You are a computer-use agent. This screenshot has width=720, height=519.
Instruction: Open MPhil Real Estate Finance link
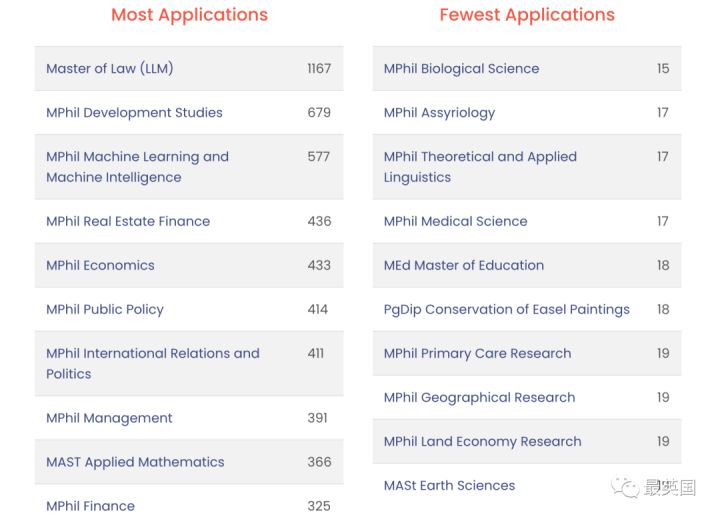128,221
